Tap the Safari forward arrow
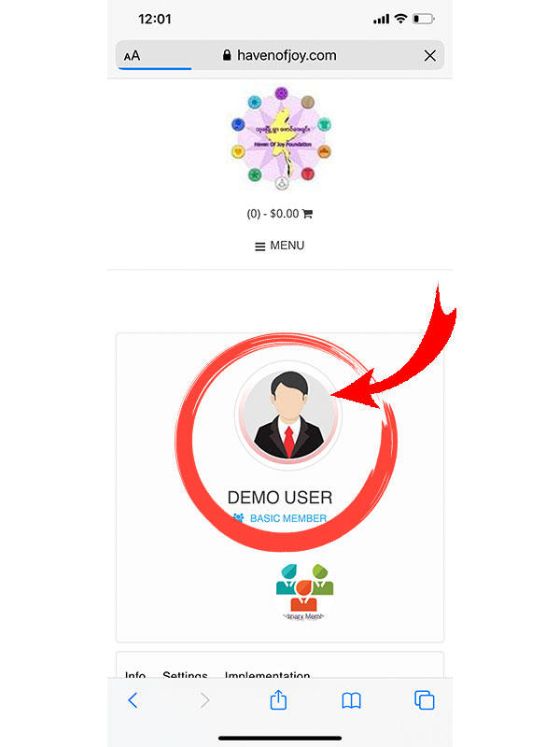The height and width of the screenshot is (747, 560). [x=204, y=699]
